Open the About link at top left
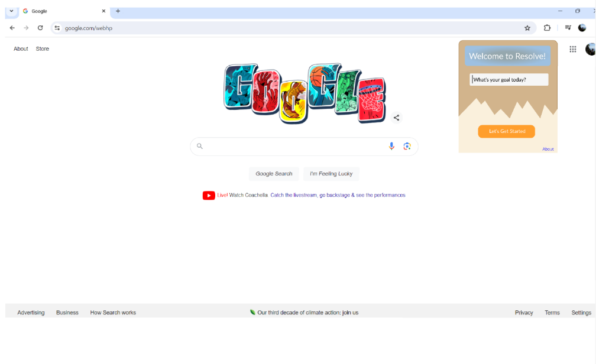Image resolution: width=596 pixels, height=364 pixels. 21,48
